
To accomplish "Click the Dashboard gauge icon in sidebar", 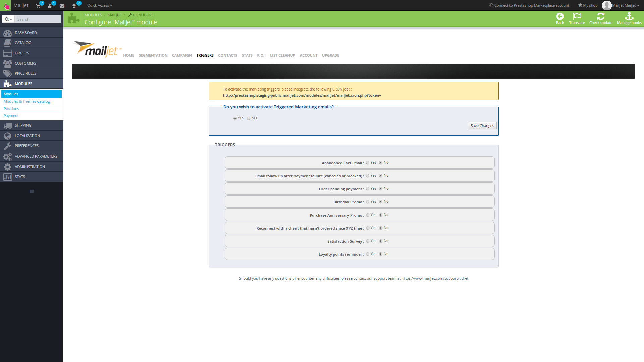I will point(7,33).
